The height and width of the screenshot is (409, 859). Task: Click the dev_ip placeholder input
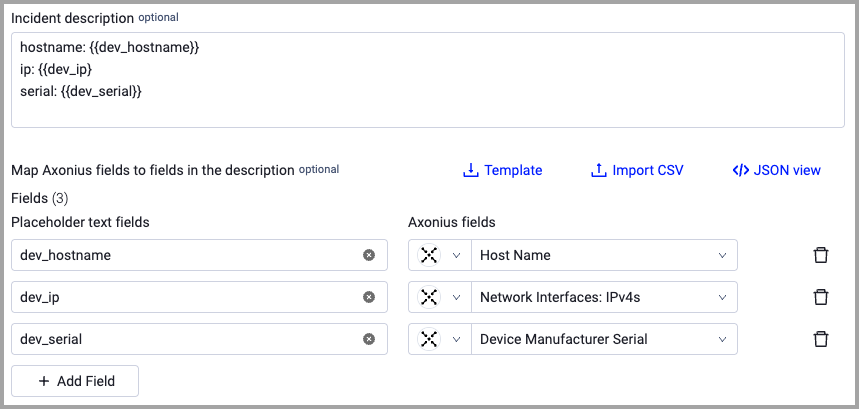[199, 297]
